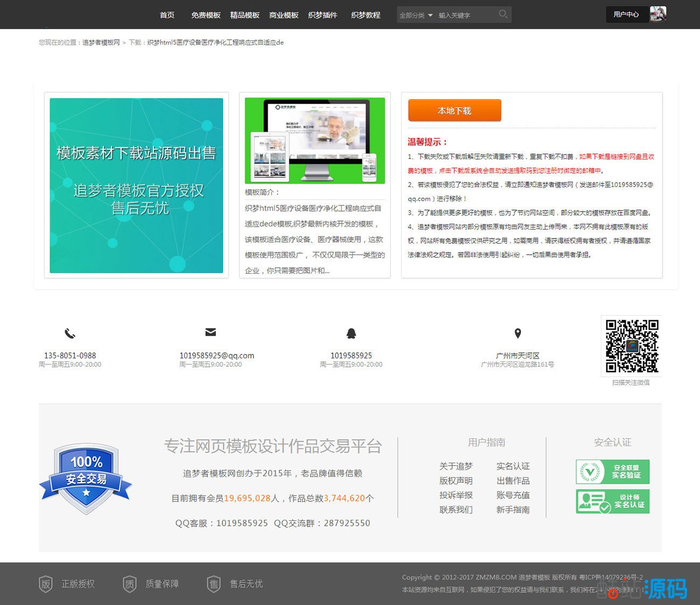The image size is (700, 605).
Task: Open 用户中心 user center button
Action: click(626, 15)
